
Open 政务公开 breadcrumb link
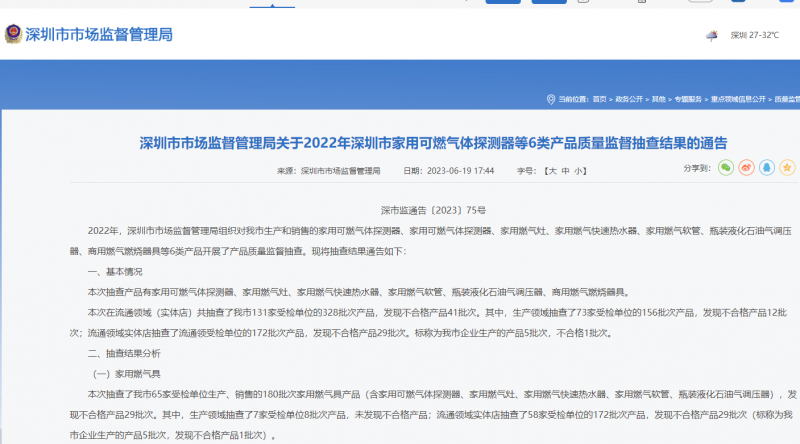pos(628,100)
